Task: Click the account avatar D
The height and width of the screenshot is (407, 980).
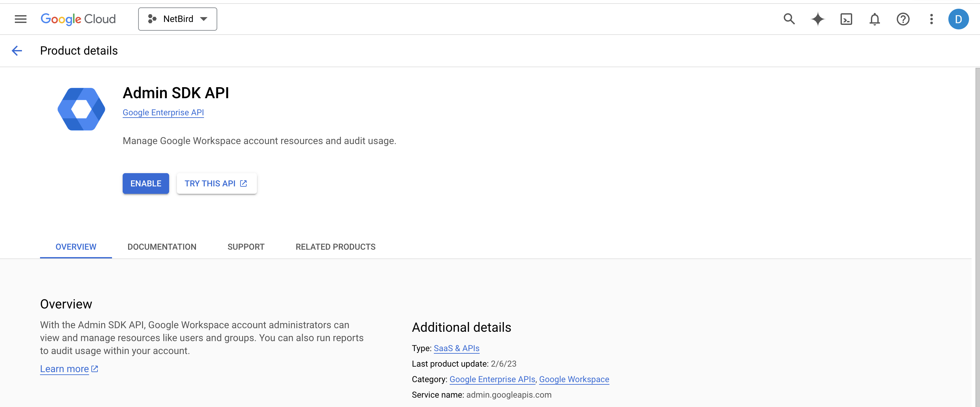Action: [x=959, y=19]
